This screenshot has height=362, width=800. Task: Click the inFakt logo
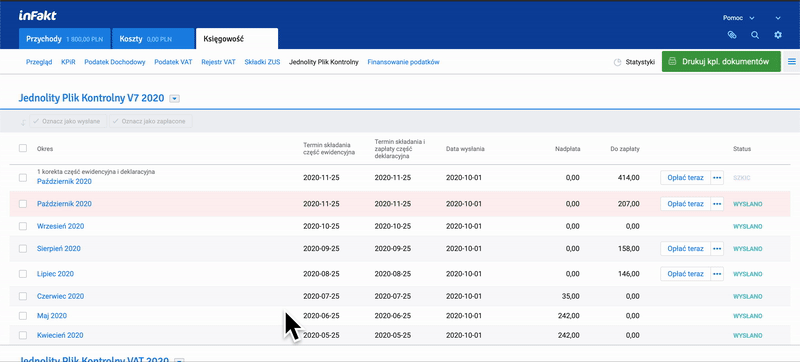click(x=37, y=16)
